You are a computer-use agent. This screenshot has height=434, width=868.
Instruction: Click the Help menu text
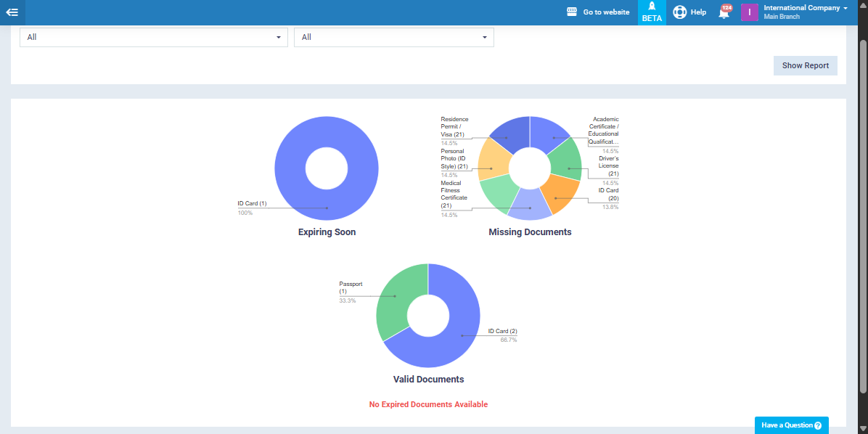(698, 12)
